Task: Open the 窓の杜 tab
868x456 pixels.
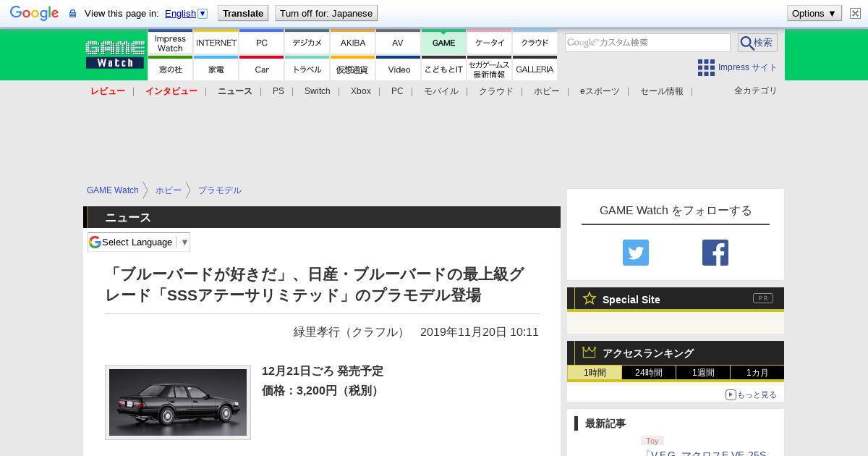Action: tap(170, 69)
